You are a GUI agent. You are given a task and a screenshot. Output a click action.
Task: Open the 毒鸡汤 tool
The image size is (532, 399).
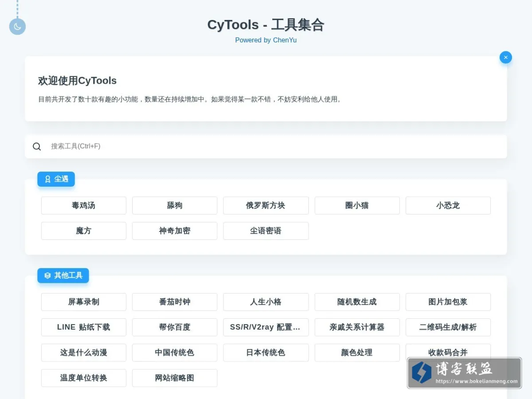coord(84,206)
